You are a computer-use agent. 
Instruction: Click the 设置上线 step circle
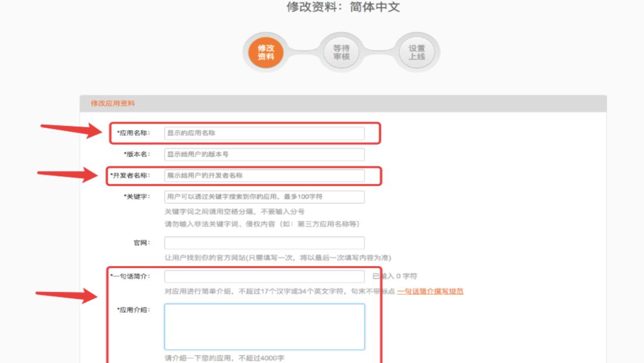coord(417,53)
